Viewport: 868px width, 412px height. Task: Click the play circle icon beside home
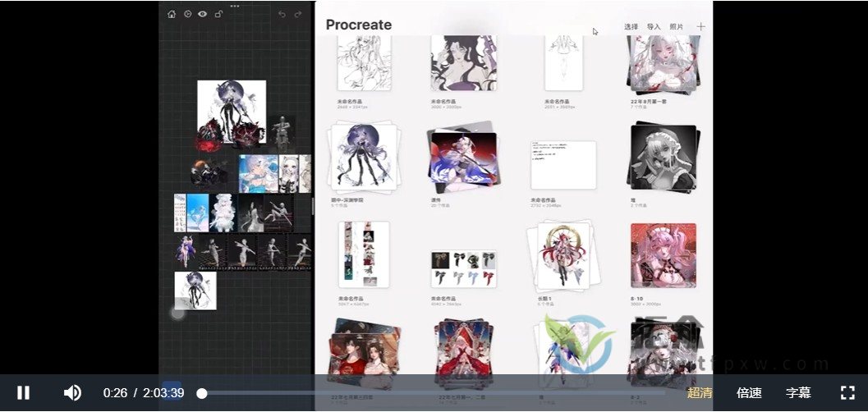(x=188, y=15)
